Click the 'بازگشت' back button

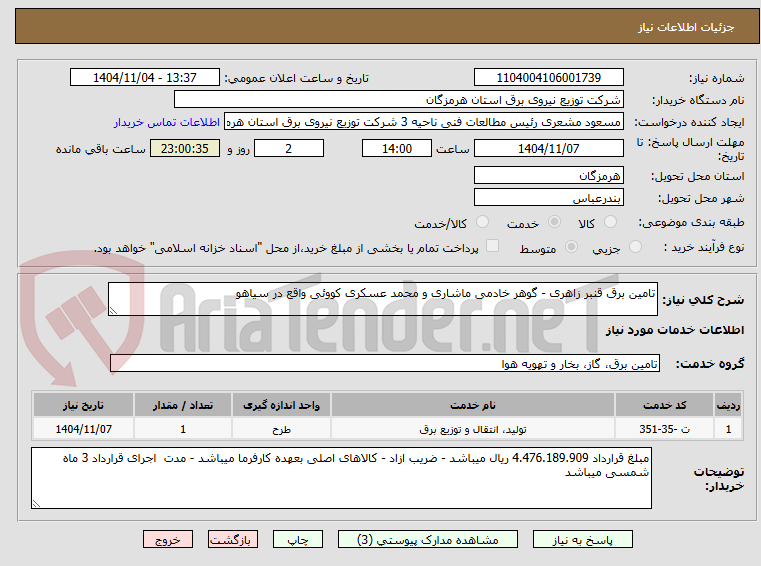232,539
